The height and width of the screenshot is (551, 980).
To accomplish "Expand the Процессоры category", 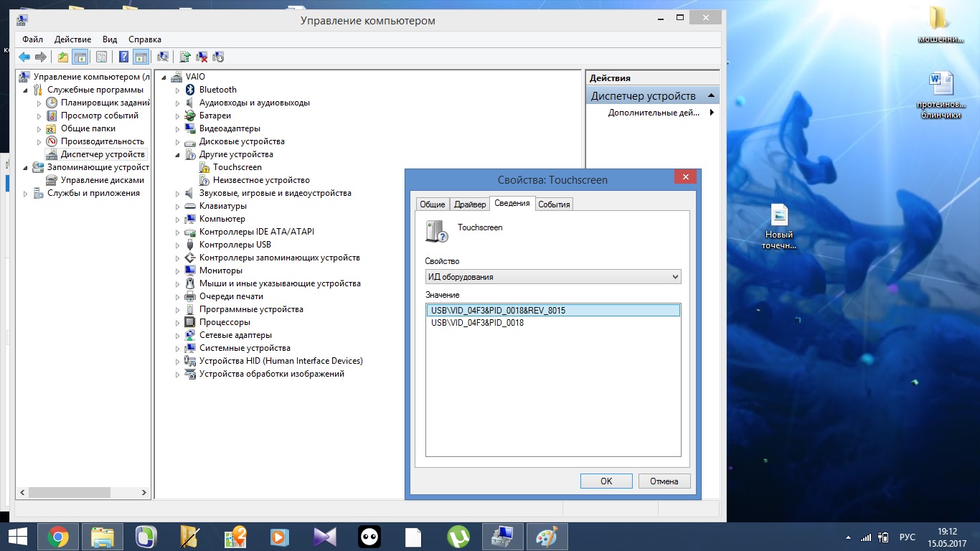I will click(x=178, y=323).
